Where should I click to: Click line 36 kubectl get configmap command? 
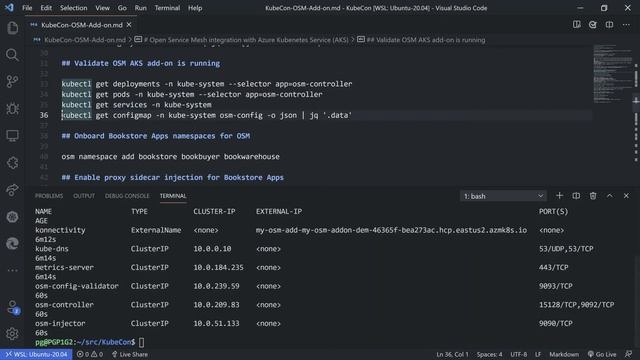coord(207,115)
